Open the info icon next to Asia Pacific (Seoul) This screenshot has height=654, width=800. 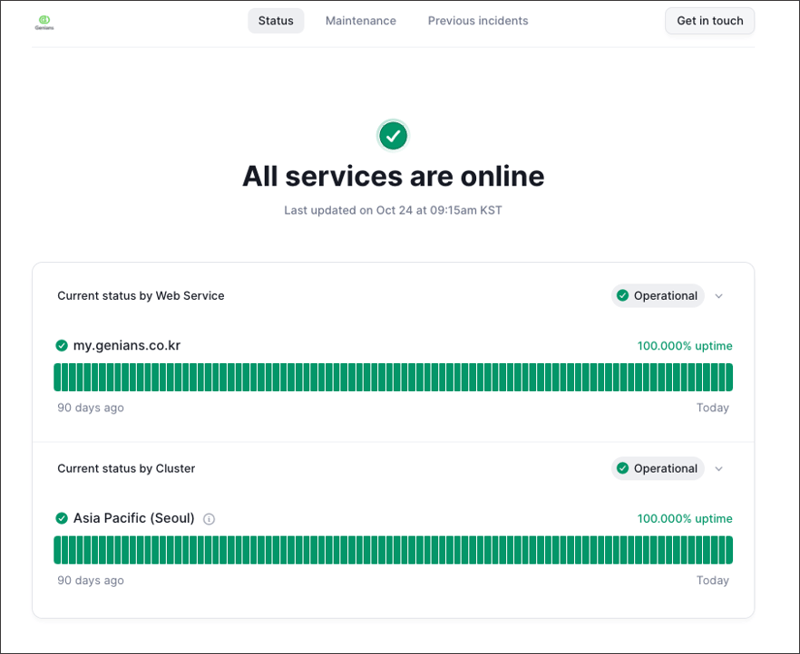209,519
